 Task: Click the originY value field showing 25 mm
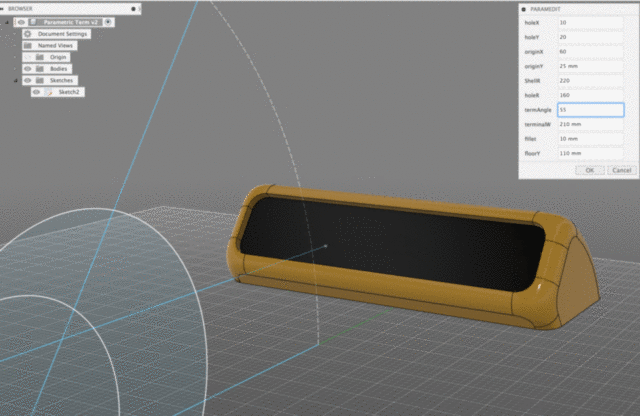pyautogui.click(x=590, y=66)
